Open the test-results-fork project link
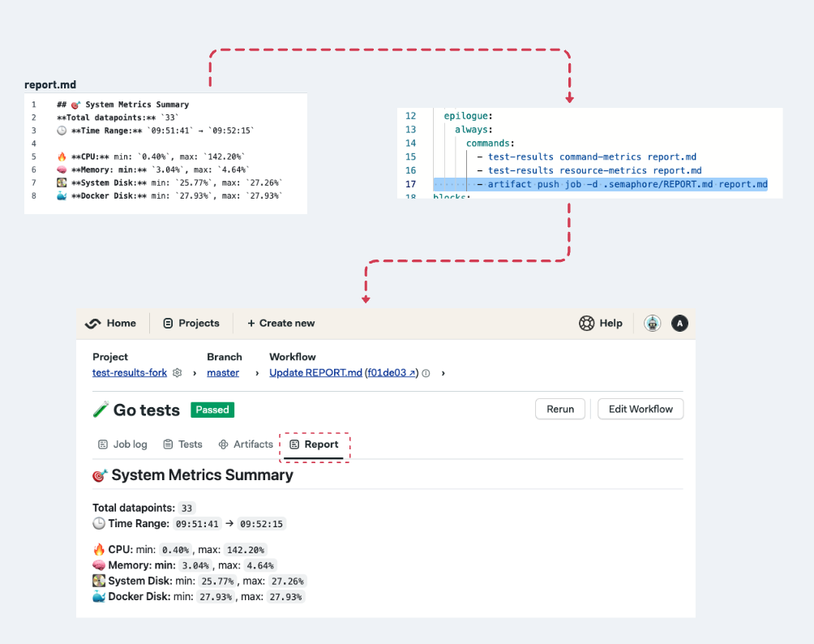Image resolution: width=814 pixels, height=644 pixels. coord(130,372)
